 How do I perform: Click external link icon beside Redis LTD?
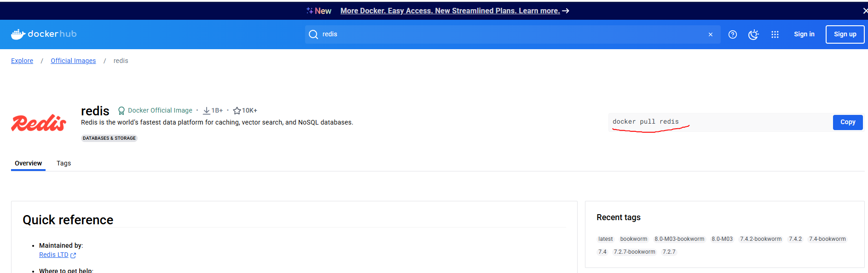pyautogui.click(x=73, y=255)
